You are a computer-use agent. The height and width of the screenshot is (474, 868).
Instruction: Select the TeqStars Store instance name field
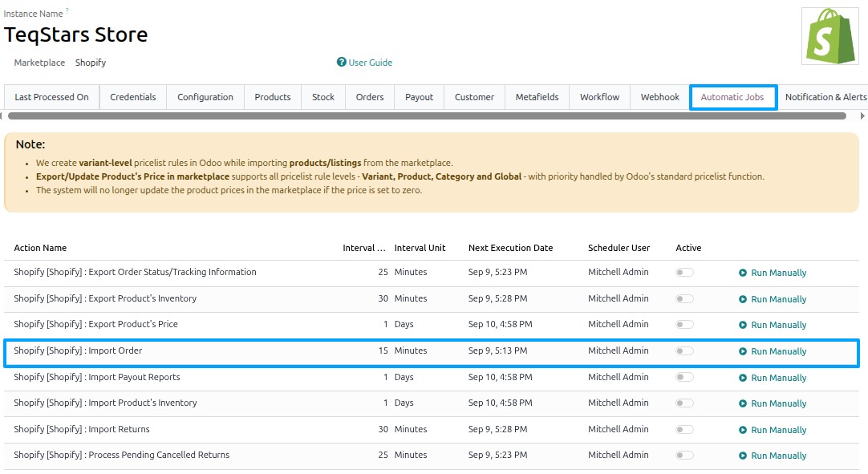click(x=76, y=34)
